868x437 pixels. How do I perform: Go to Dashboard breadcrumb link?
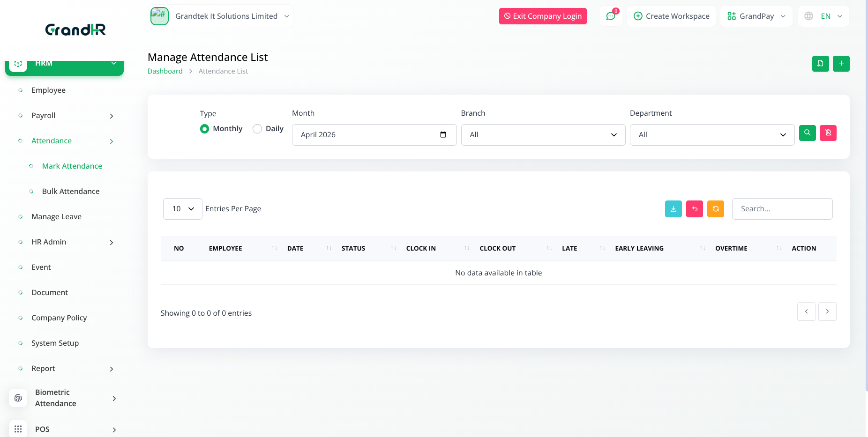[165, 71]
